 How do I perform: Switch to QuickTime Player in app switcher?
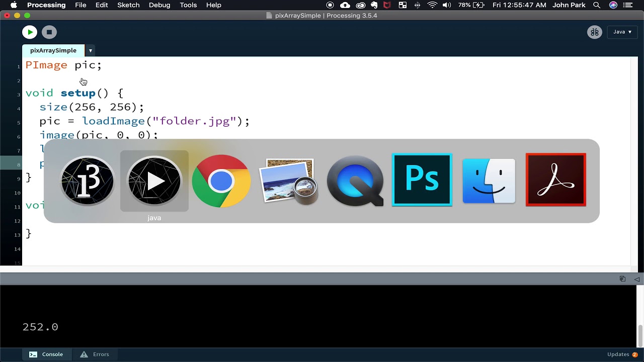pyautogui.click(x=355, y=181)
